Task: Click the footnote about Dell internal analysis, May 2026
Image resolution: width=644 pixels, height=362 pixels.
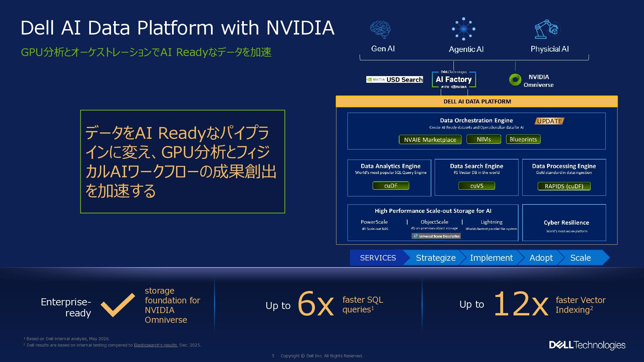Action: pos(67,339)
